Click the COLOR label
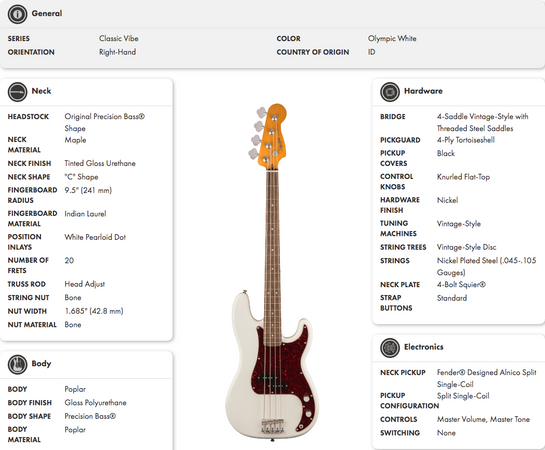Viewport: 545px width, 450px height. coord(289,39)
